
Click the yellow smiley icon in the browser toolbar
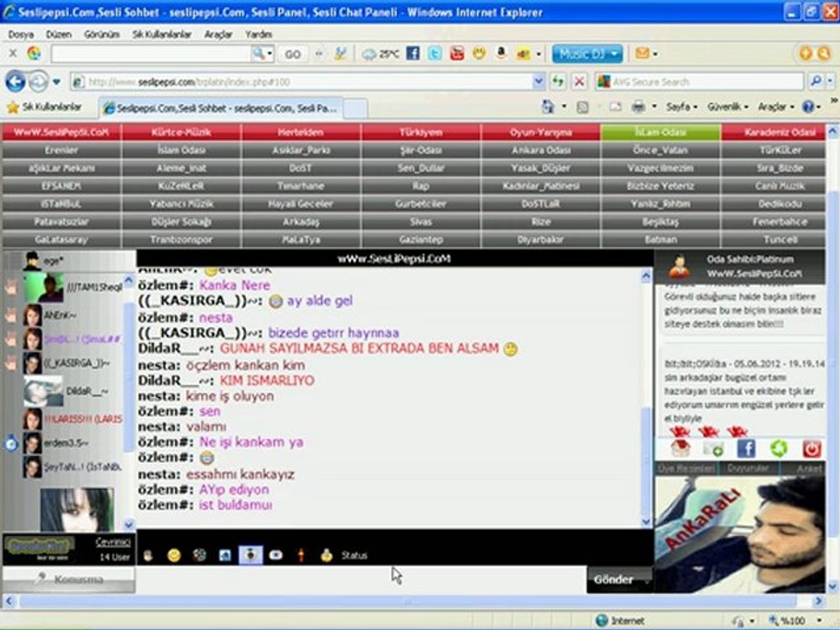point(479,53)
